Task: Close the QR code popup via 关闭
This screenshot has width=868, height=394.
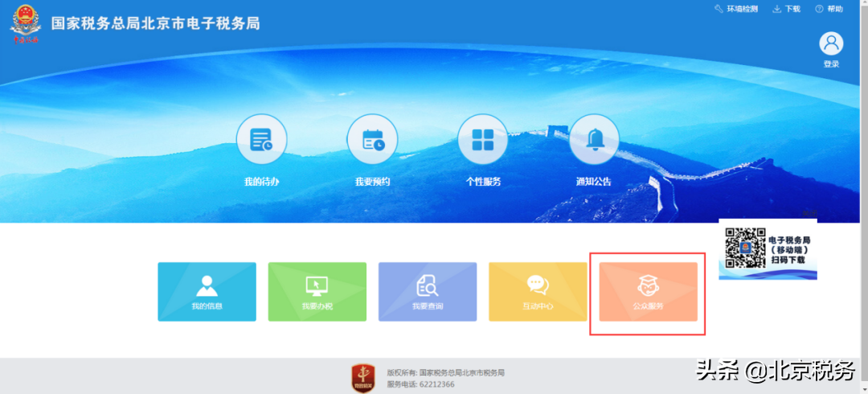Action: (809, 214)
